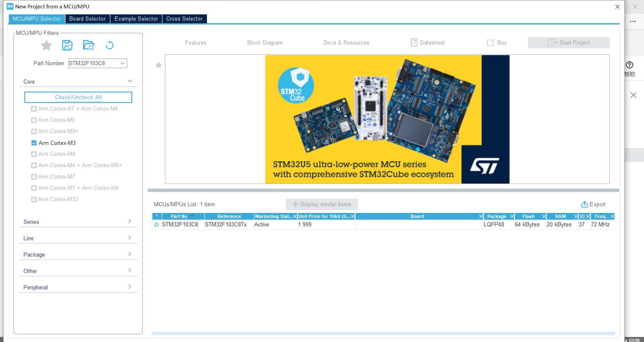The image size is (644, 342).
Task: Click the reset all filters icon
Action: [x=109, y=45]
